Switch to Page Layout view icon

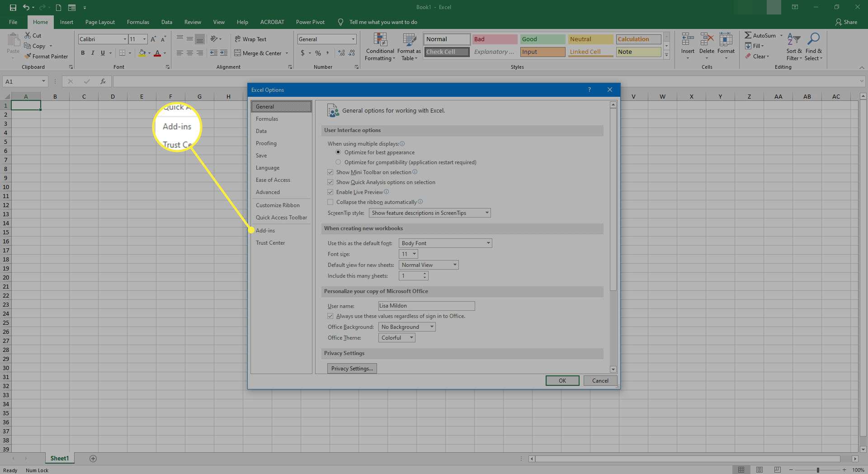tap(759, 470)
